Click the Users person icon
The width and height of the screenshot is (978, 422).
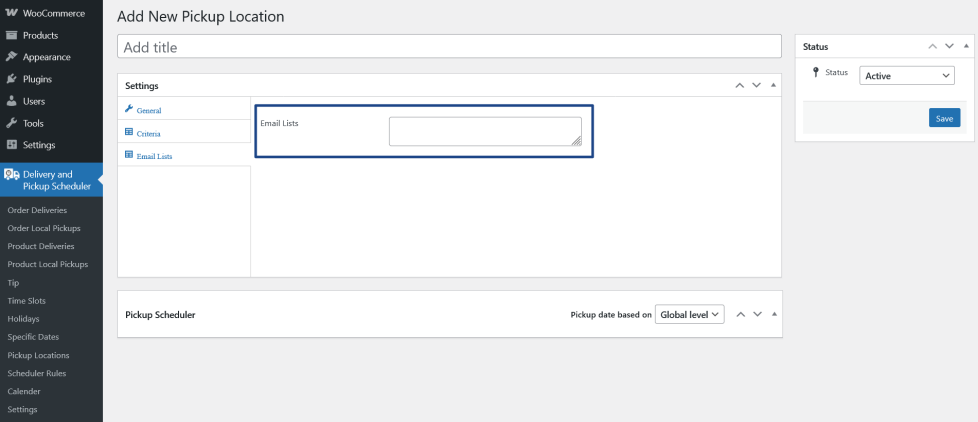click(x=11, y=101)
